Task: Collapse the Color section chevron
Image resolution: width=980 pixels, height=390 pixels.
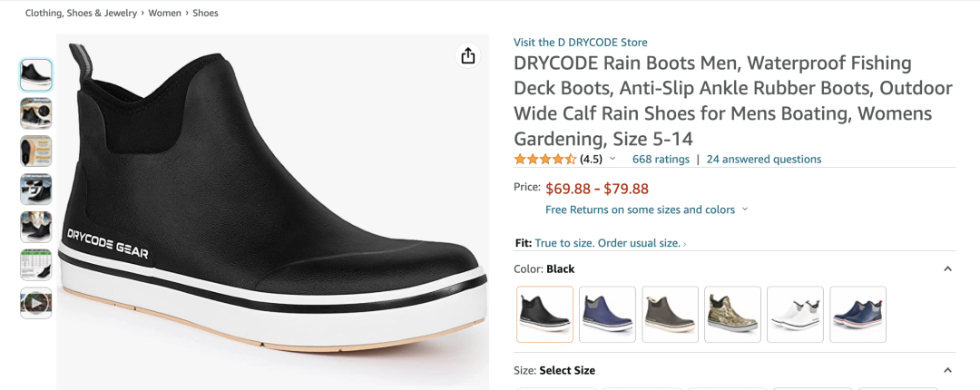Action: [x=947, y=269]
